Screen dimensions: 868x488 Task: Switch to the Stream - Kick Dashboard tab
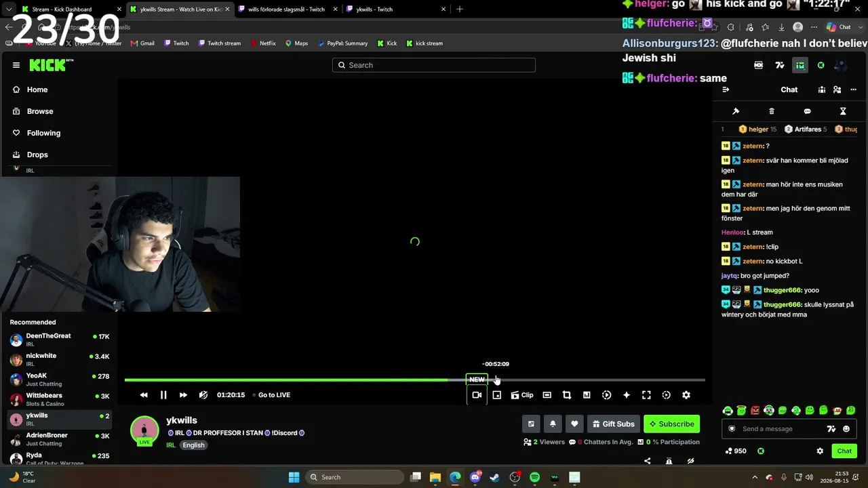(x=71, y=9)
